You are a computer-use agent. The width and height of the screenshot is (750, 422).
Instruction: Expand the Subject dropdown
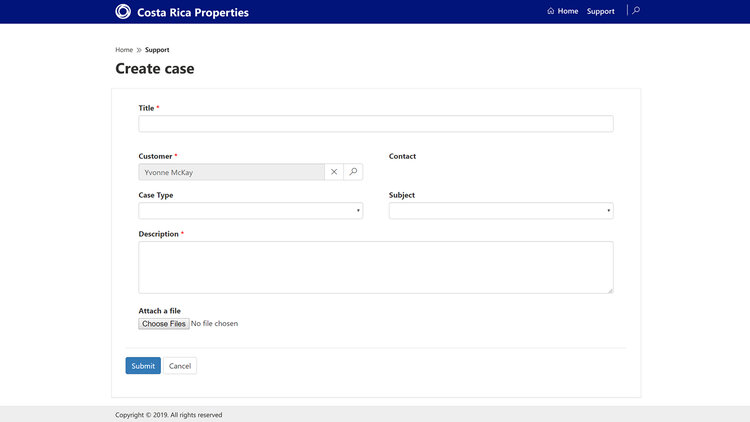(x=501, y=211)
